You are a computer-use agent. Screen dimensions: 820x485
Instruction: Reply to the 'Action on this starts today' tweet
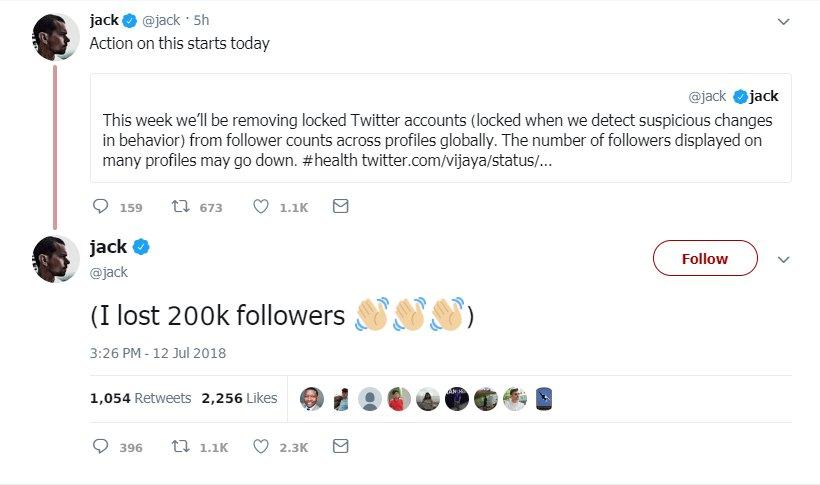point(100,207)
